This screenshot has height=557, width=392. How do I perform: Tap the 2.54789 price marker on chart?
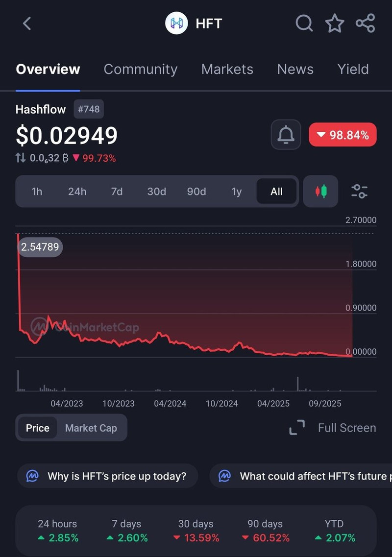[x=40, y=247]
